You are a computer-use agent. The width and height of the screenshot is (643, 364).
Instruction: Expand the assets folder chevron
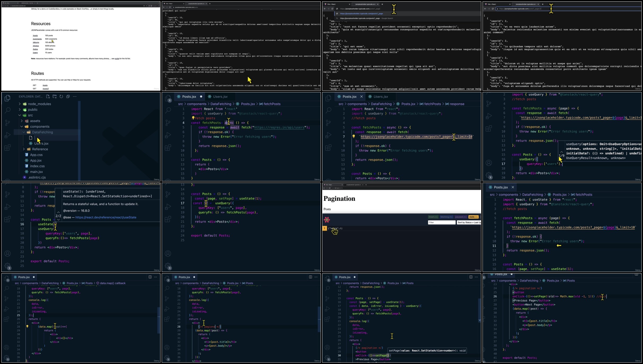(x=22, y=121)
